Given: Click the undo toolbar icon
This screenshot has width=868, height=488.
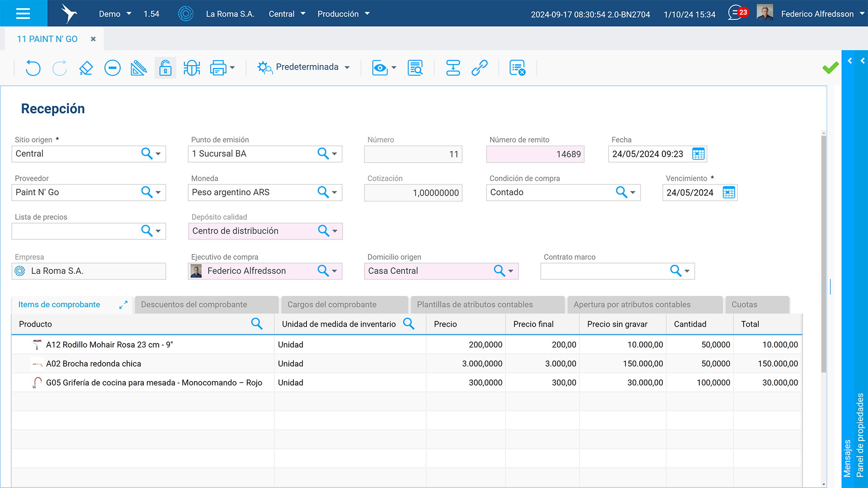Looking at the screenshot, I should [33, 68].
